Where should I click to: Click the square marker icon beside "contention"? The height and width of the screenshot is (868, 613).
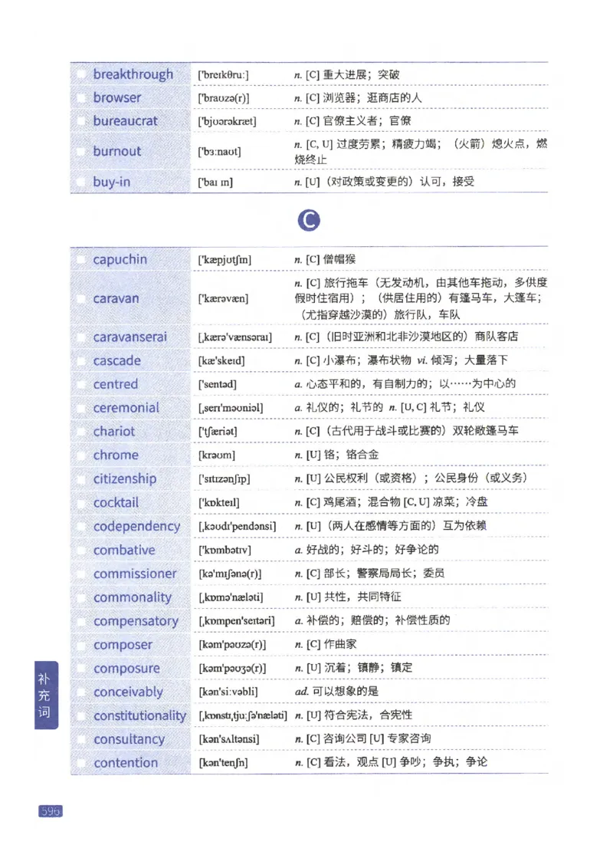(82, 763)
